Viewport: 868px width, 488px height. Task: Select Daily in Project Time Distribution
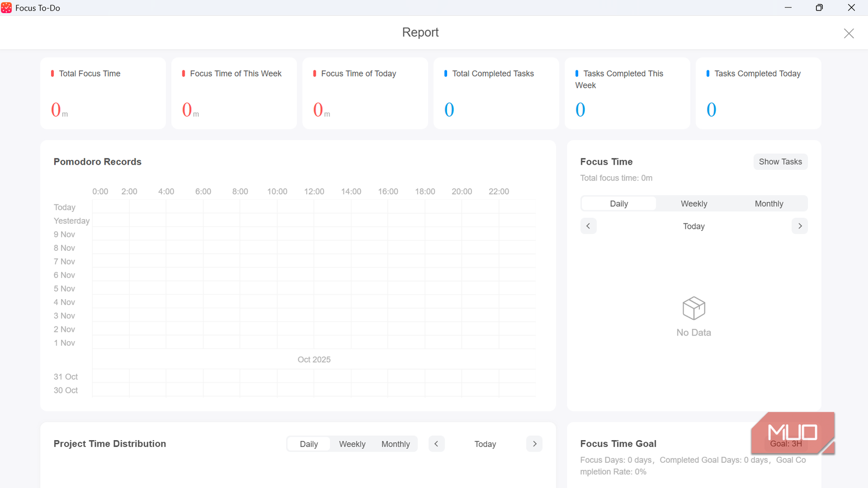[x=309, y=444]
